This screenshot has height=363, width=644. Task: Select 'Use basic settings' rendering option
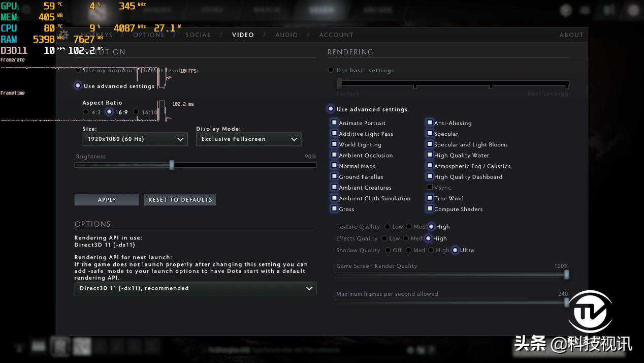(331, 70)
